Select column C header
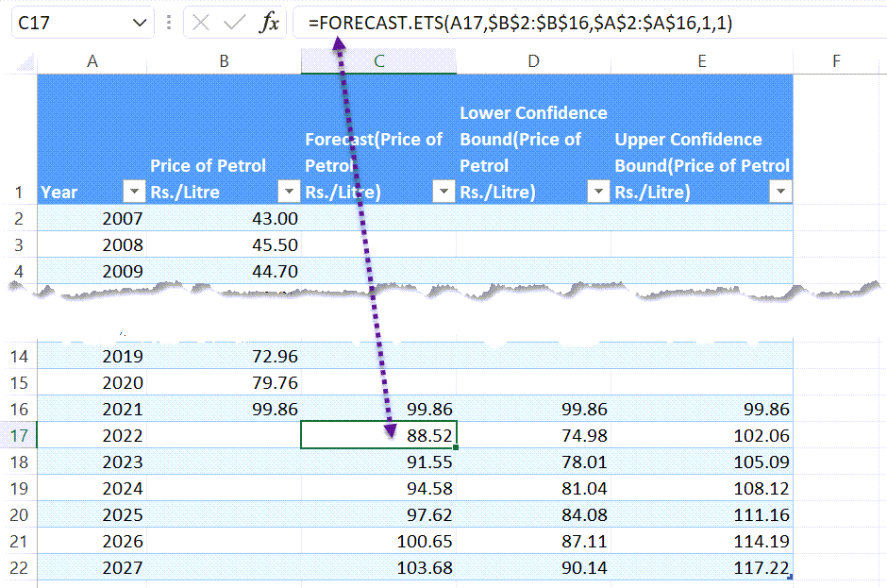 click(x=379, y=61)
